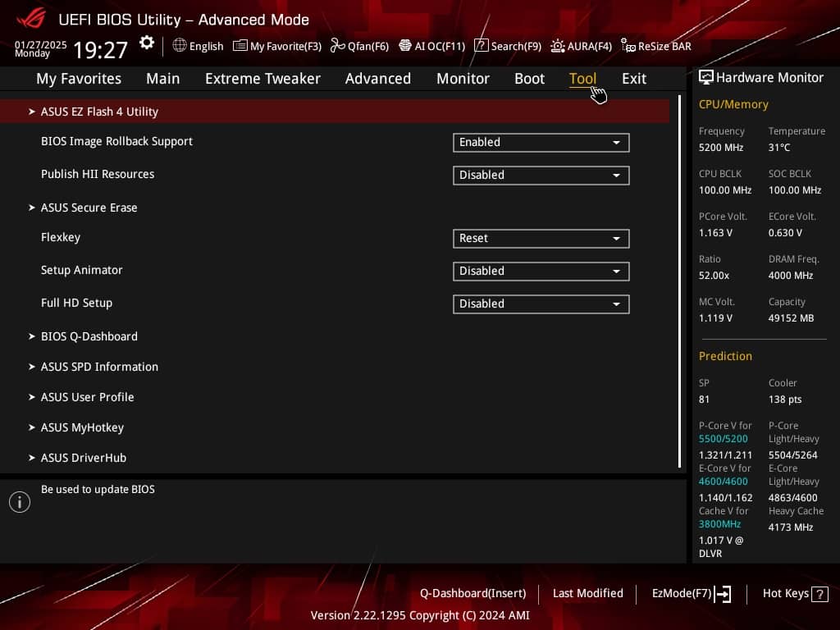The image size is (840, 630).
Task: Click the AURA light icon
Action: click(x=557, y=46)
